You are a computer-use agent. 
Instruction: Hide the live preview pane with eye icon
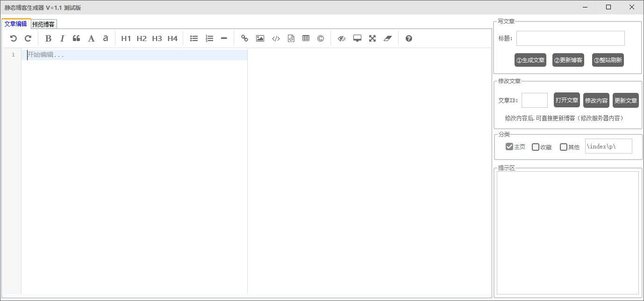pyautogui.click(x=342, y=38)
